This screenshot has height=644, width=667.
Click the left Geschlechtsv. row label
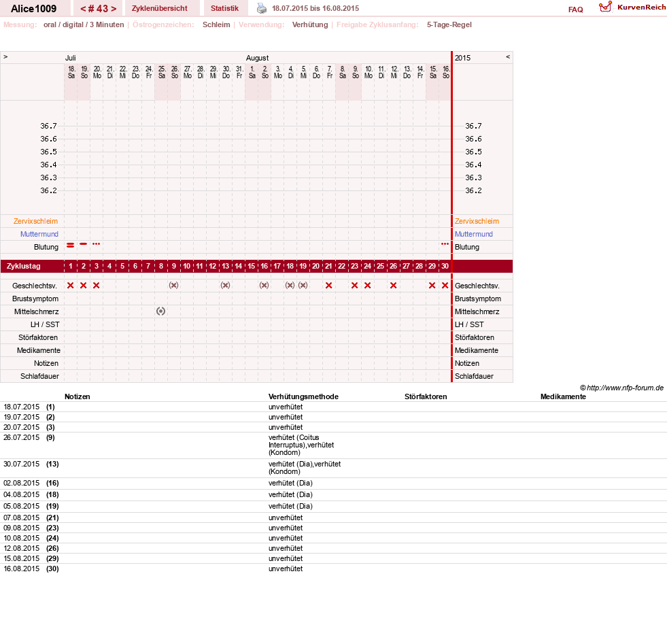coord(35,286)
